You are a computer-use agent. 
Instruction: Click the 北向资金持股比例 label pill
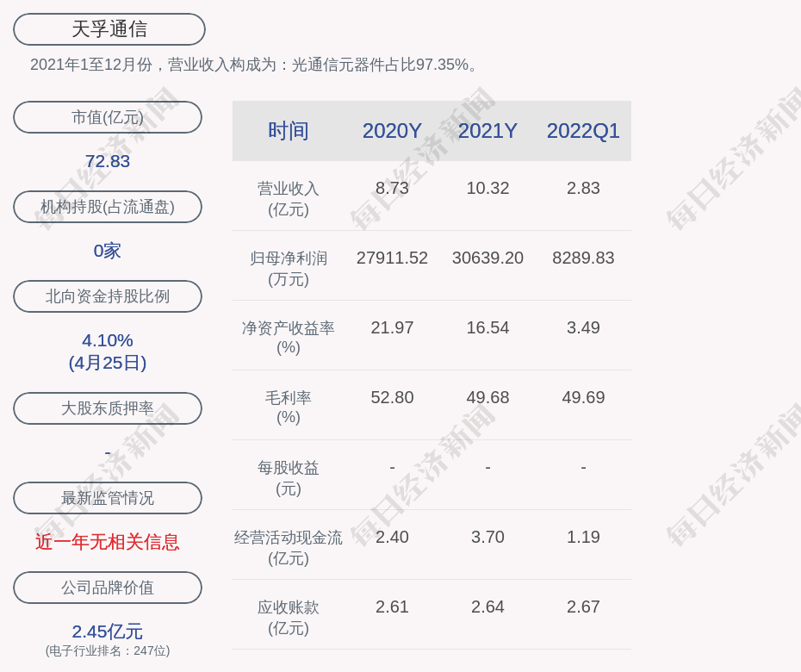point(108,296)
